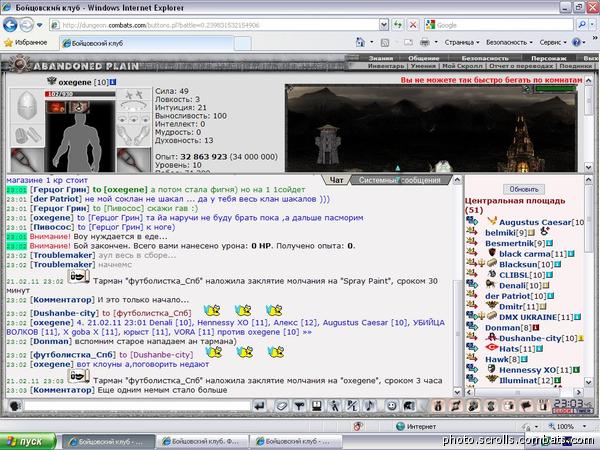Click the IE Back arrow button
Screen dimensions: 600x450
[10, 25]
